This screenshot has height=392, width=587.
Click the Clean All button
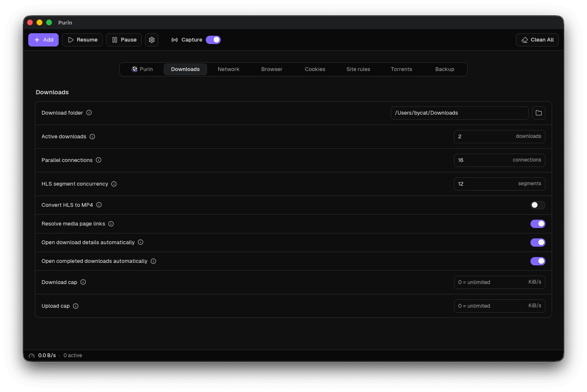537,40
